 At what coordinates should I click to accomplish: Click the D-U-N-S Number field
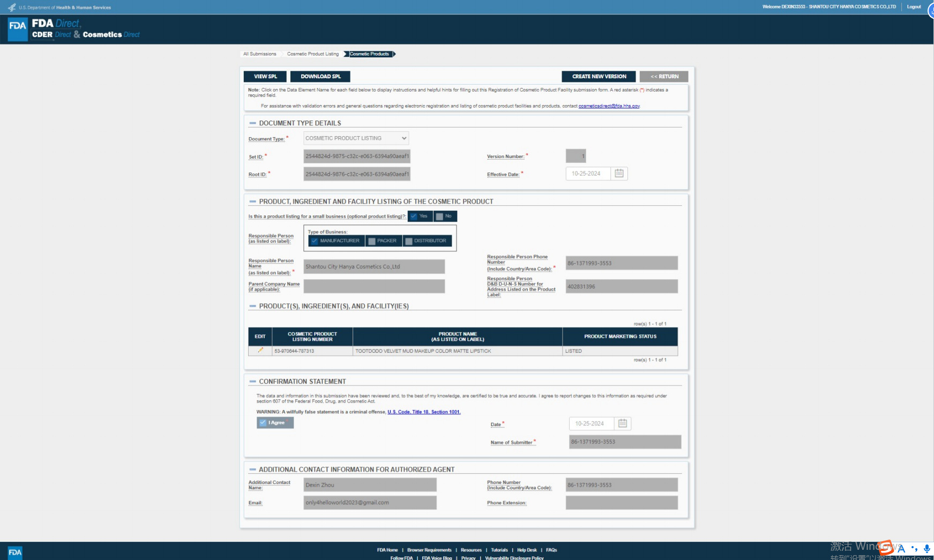tap(622, 287)
